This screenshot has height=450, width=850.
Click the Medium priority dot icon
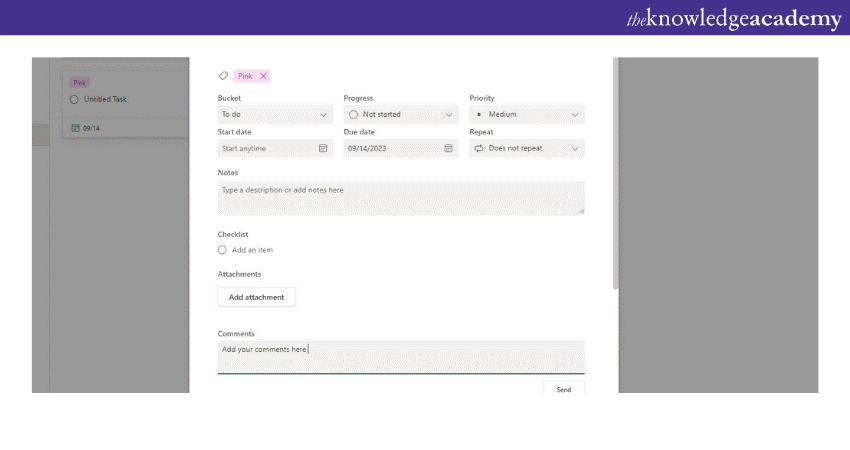(x=479, y=115)
